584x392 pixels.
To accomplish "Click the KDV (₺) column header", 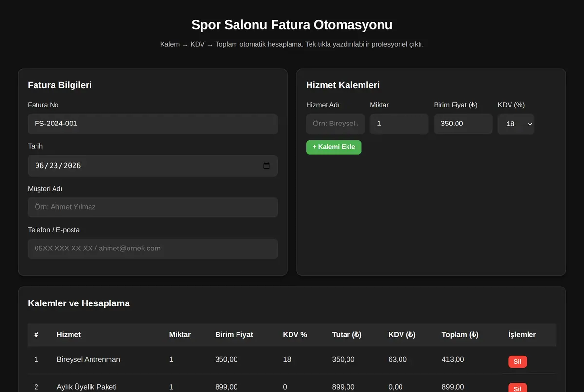I will [x=402, y=335].
